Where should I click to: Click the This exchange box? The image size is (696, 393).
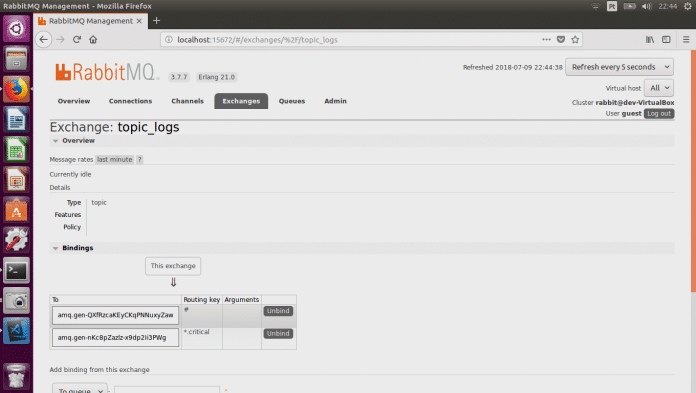tap(173, 266)
